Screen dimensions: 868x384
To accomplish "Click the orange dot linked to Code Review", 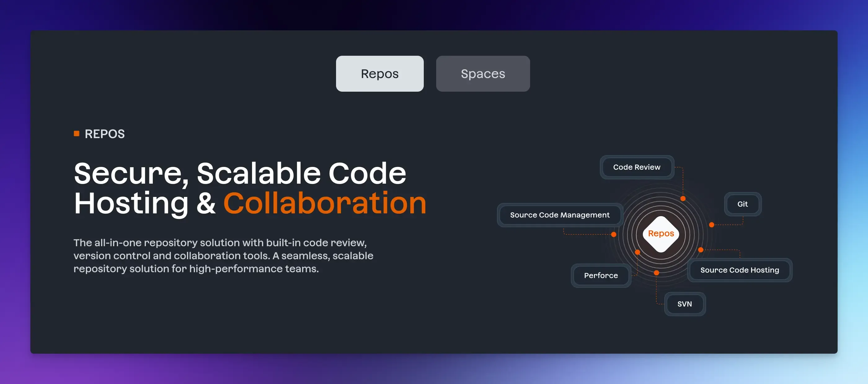I will pyautogui.click(x=683, y=199).
